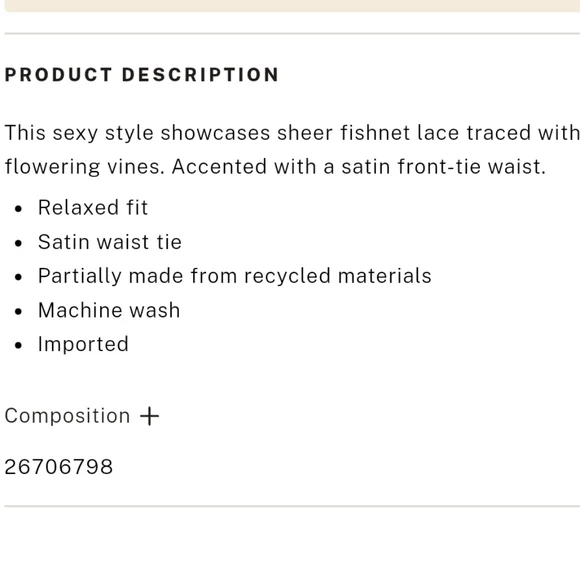Click the beige banner at the top
580x580 pixels.
click(292, 6)
